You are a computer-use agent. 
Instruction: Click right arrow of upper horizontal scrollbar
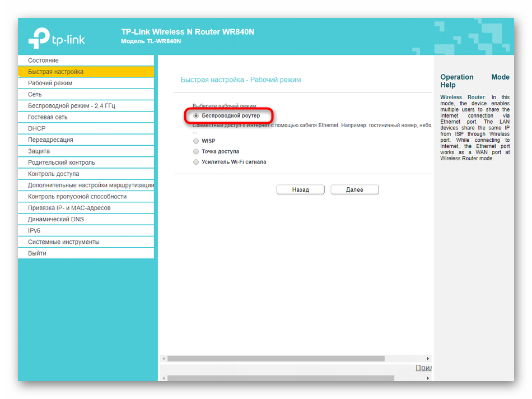click(428, 359)
